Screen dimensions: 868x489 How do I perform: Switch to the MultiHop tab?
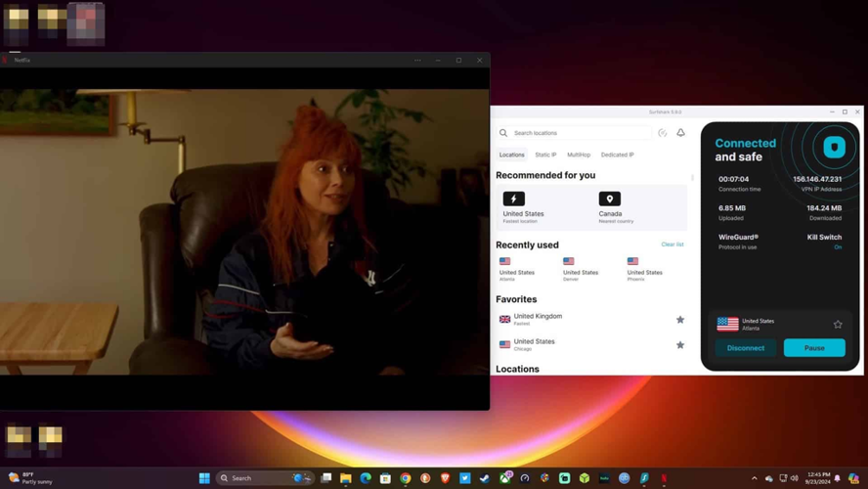579,155
